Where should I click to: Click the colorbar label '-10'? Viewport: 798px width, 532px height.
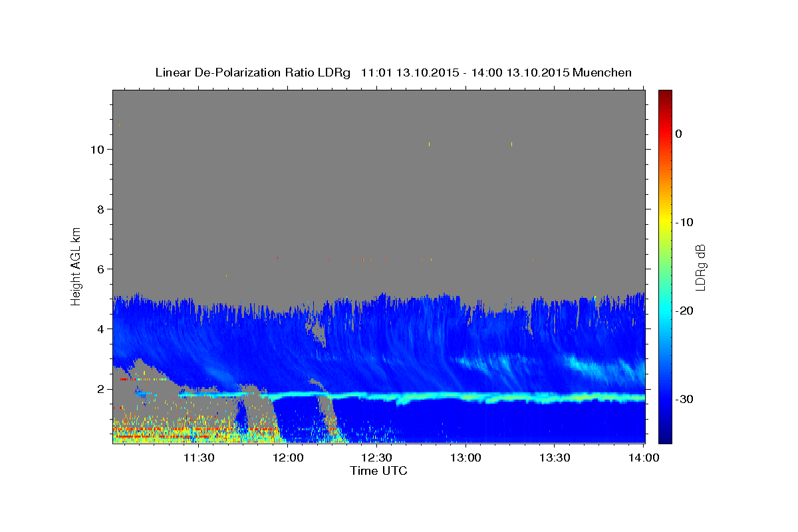(x=685, y=222)
